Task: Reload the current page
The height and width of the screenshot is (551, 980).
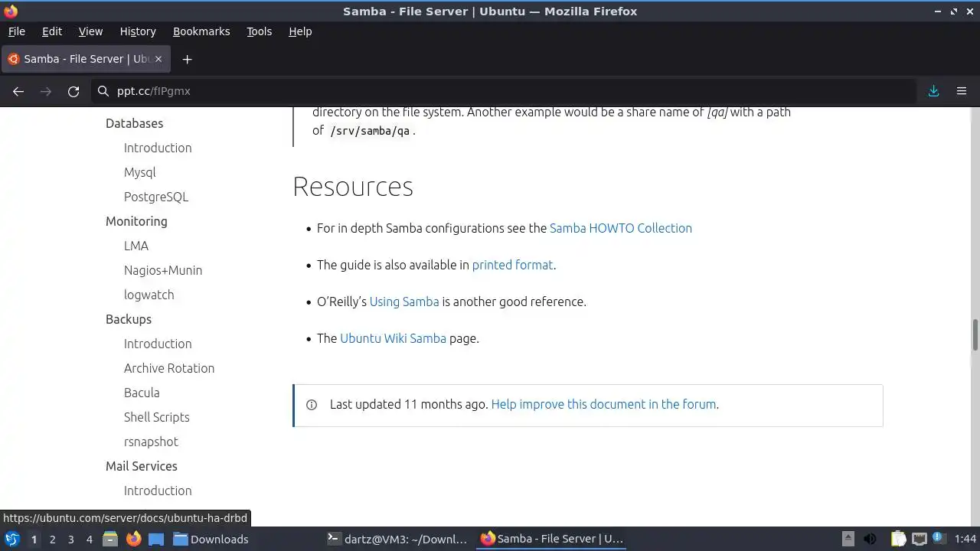Action: [73, 91]
